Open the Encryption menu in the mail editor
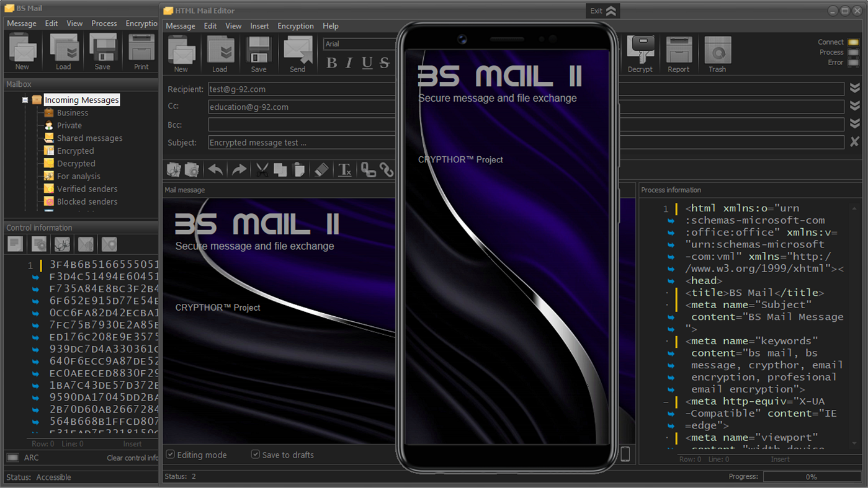 click(295, 25)
